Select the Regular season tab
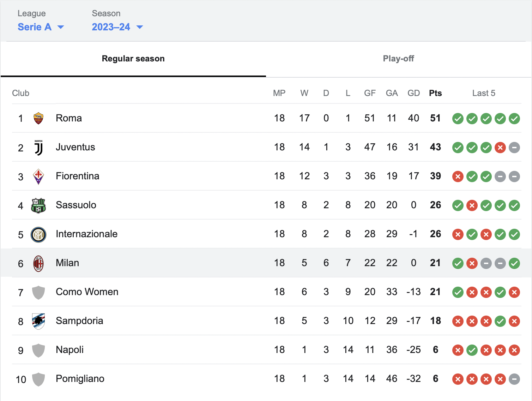Screen dimensions: 532x401 point(133,59)
